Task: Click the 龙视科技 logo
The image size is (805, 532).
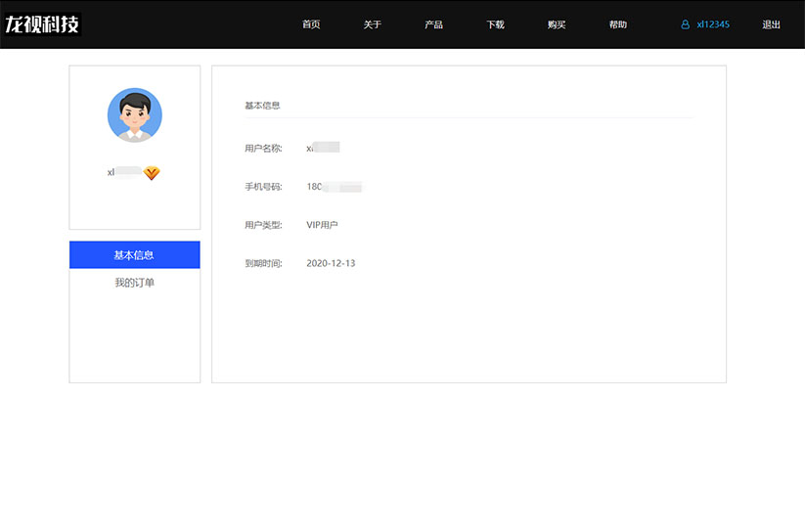Action: [42, 24]
